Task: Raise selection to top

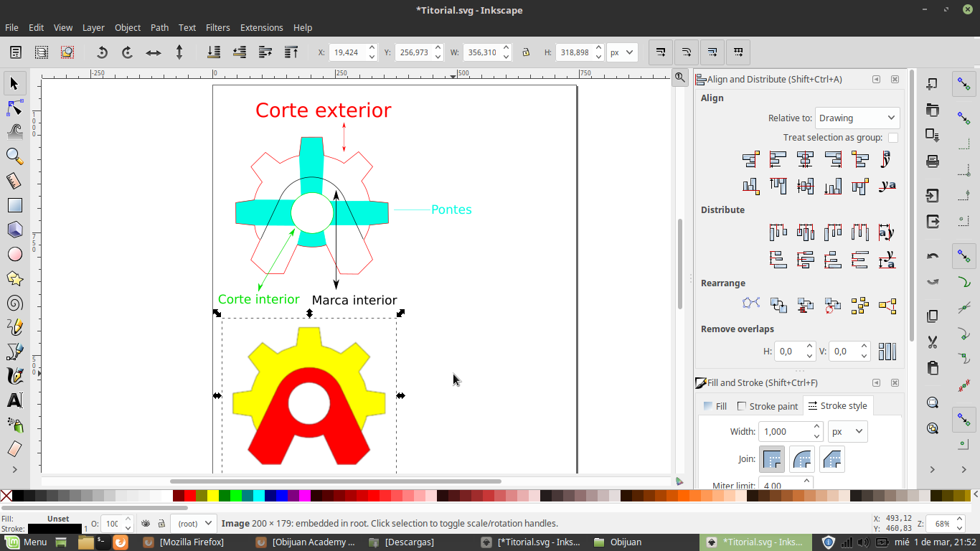Action: (291, 52)
